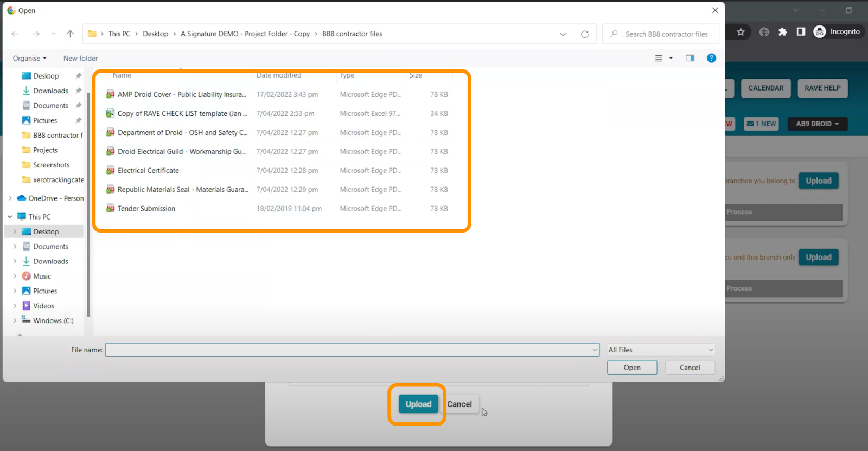
Task: Click the teal Upload button in the web page modal
Action: 418,404
